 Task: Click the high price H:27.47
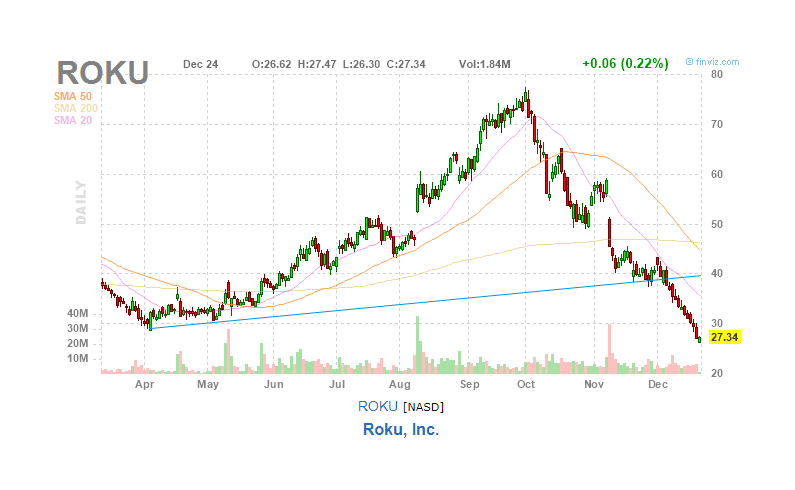pyautogui.click(x=317, y=64)
